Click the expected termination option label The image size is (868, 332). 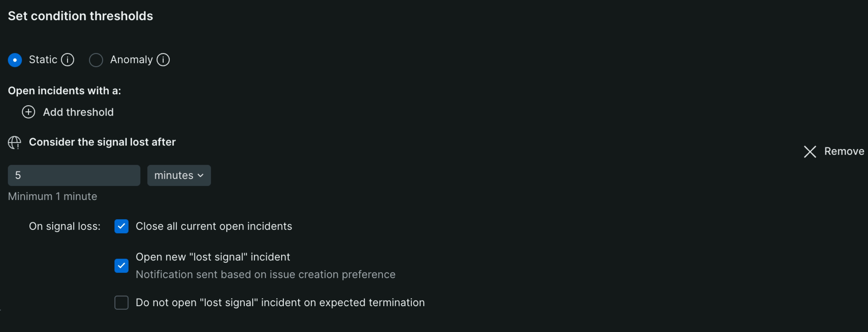280,303
